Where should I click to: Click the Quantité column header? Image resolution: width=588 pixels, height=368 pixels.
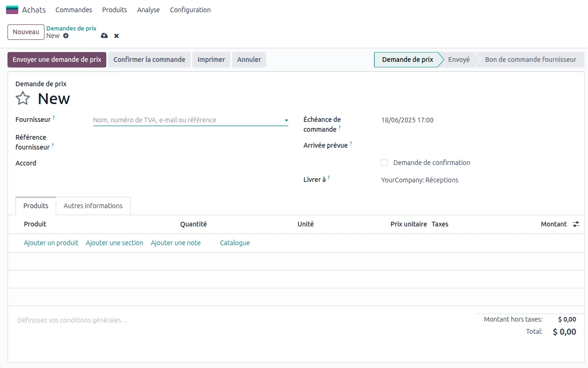[193, 224]
